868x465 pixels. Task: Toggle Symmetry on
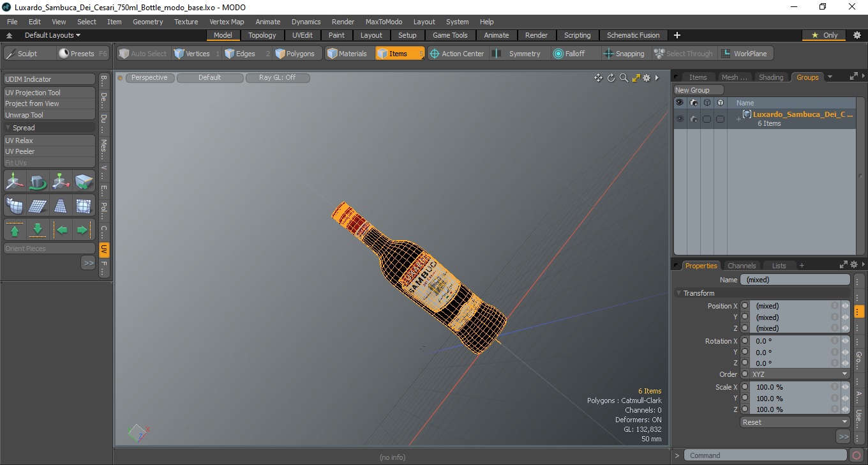click(520, 54)
